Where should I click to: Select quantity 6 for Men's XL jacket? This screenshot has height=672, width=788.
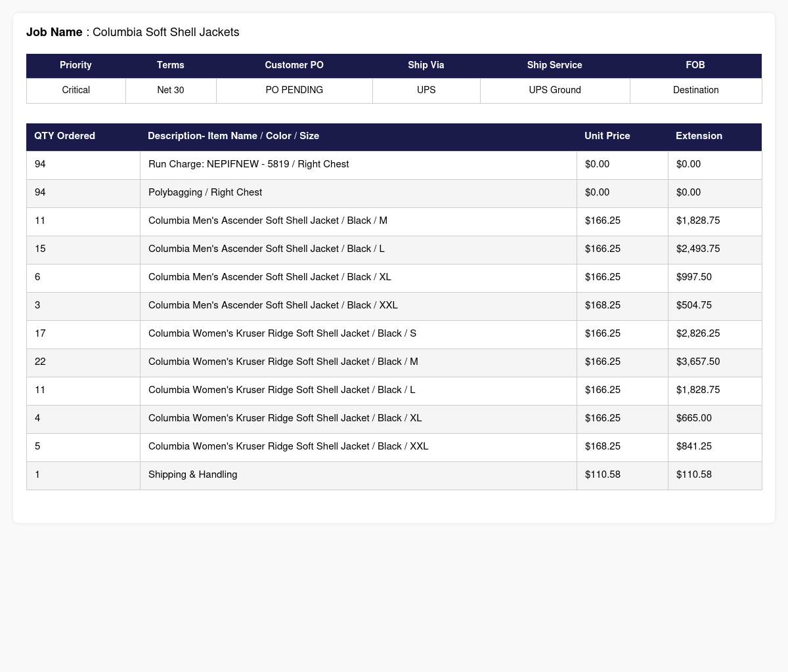(x=83, y=277)
